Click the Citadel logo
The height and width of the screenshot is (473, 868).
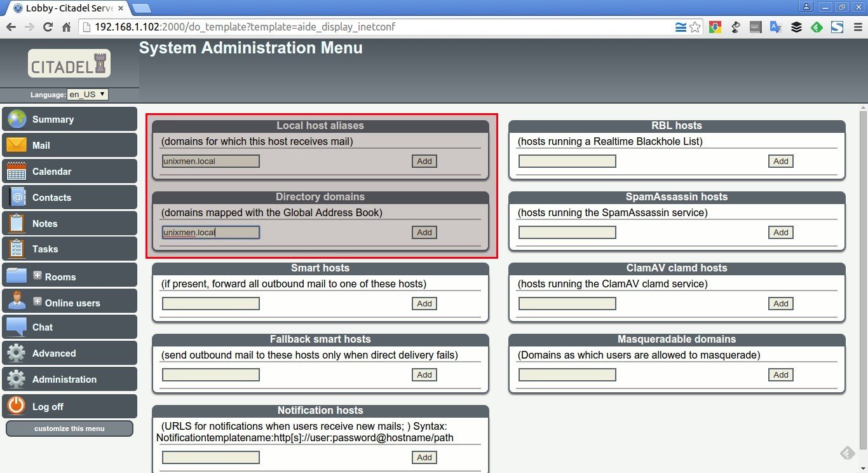tap(69, 64)
